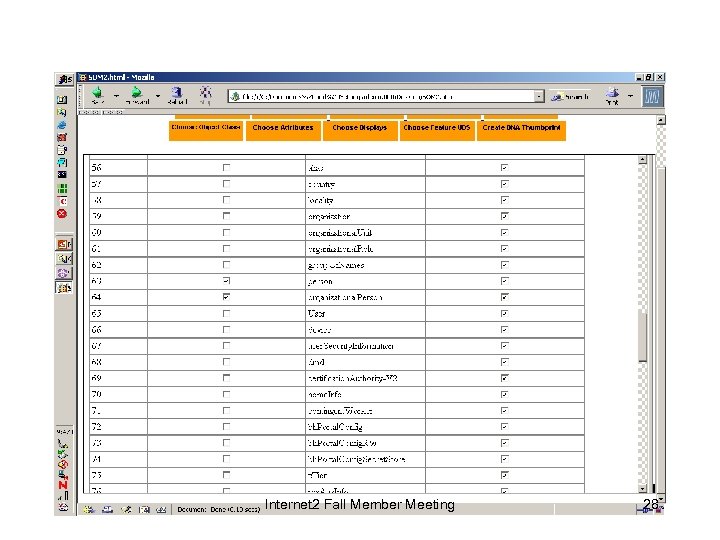Open Address Book from the status bar icon

click(144, 509)
